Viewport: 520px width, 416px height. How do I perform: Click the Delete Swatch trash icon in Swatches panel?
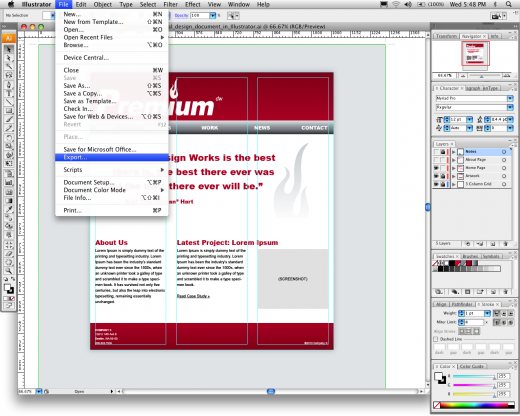tap(505, 292)
